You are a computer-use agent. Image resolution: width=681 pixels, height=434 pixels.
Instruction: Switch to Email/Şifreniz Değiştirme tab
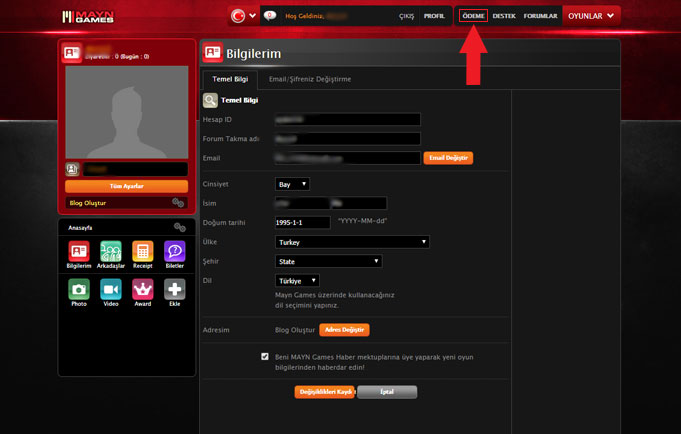click(x=310, y=79)
